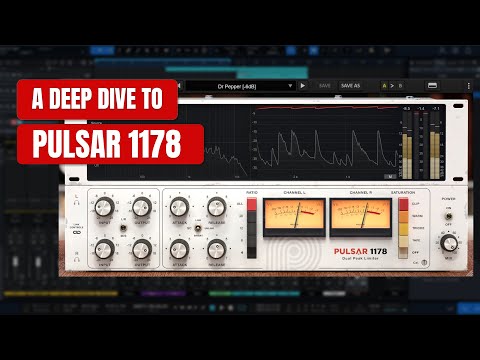Click the top row INPUT knob
480x360 pixels.
click(105, 207)
